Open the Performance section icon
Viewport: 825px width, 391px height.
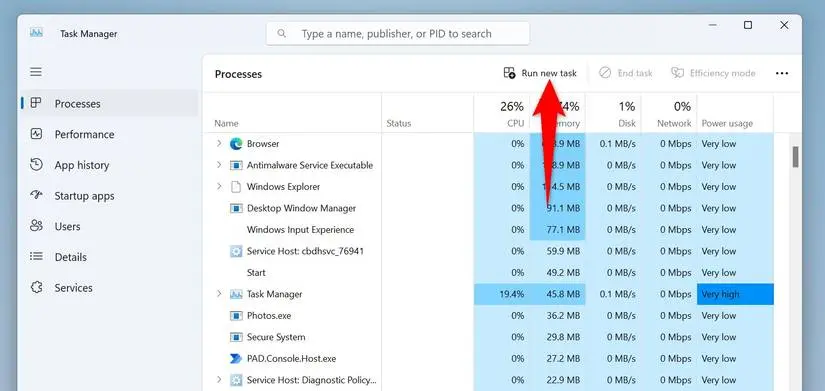coord(36,134)
